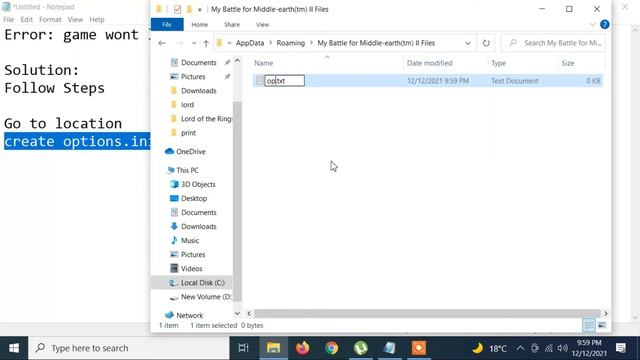Open Pictures under This PC
Screen dimensions: 640x360
pos(193,255)
